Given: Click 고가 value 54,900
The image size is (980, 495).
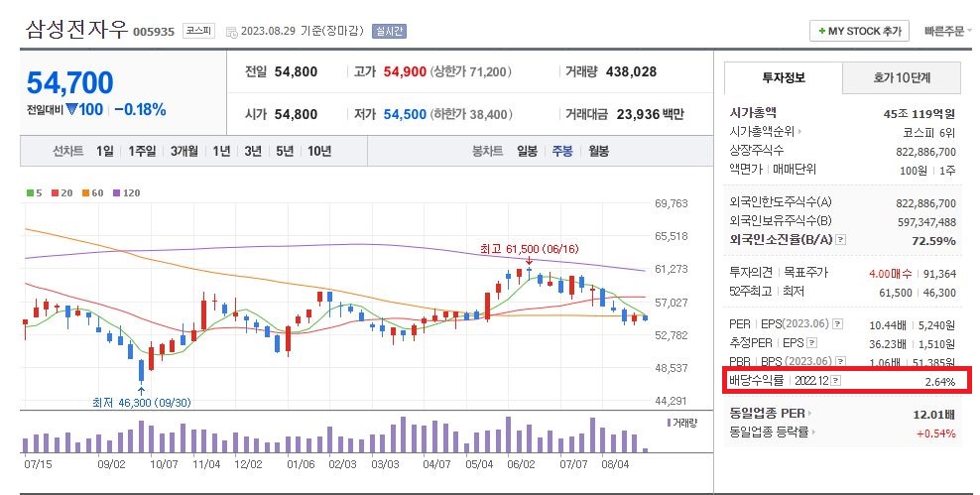Looking at the screenshot, I should pos(405,71).
